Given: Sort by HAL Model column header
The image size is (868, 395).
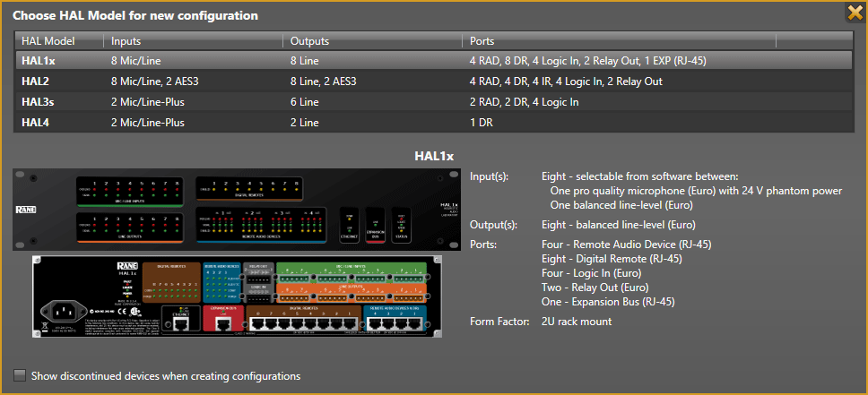Looking at the screenshot, I should (58, 41).
